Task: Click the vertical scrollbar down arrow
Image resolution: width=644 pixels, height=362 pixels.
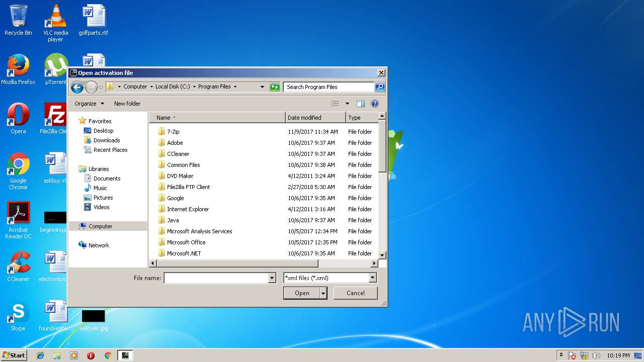Action: click(382, 255)
